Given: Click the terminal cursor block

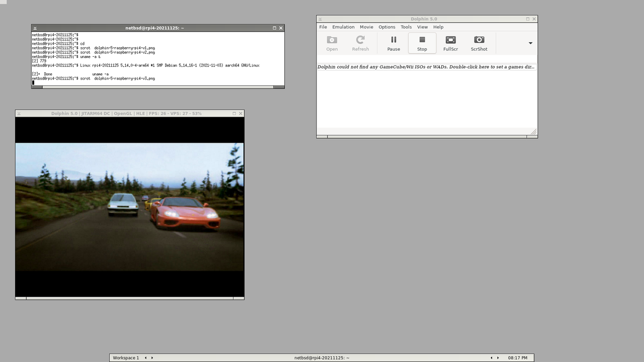Looking at the screenshot, I should [33, 83].
